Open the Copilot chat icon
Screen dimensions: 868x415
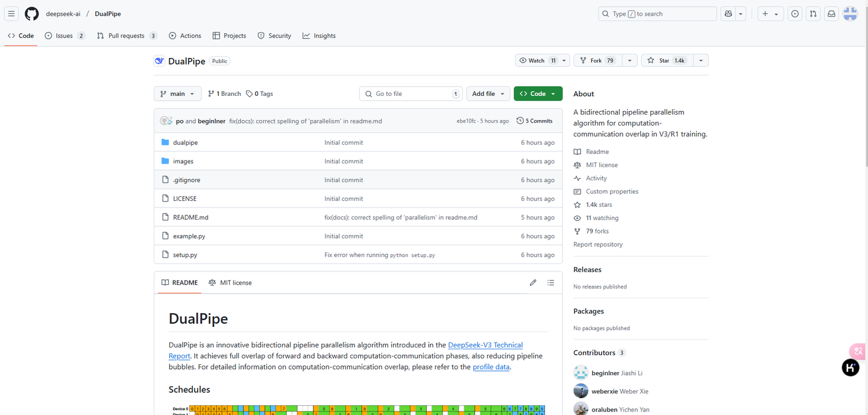pyautogui.click(x=728, y=14)
